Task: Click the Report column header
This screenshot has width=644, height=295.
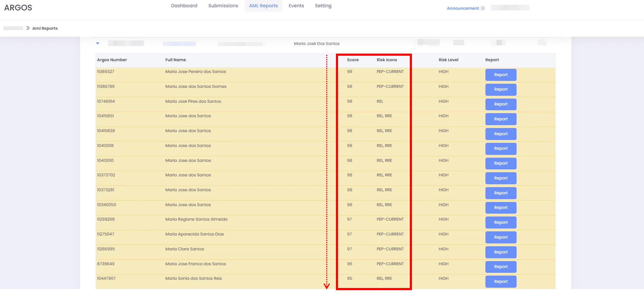Action: 492,60
